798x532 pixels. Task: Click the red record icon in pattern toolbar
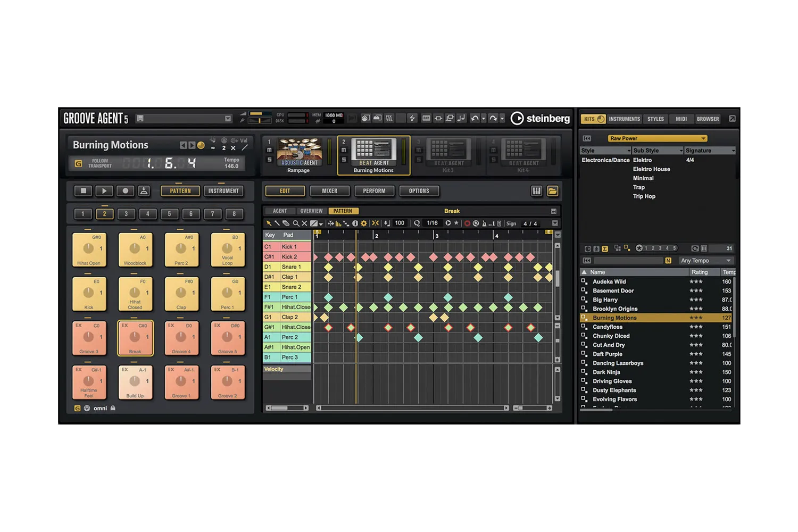[x=467, y=223]
